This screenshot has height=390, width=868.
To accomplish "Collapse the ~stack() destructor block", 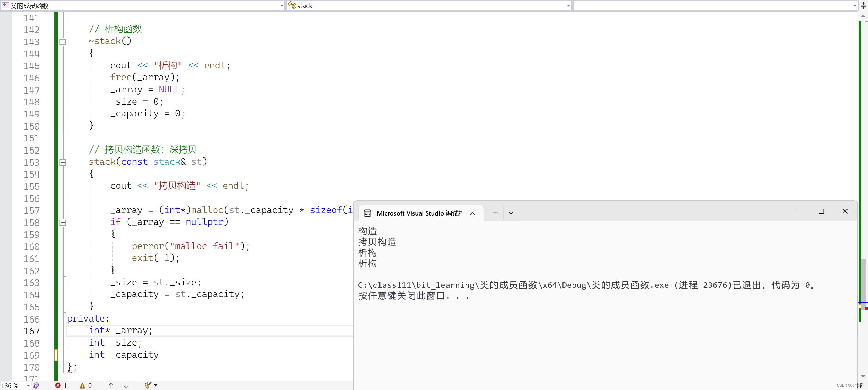I will (x=63, y=42).
